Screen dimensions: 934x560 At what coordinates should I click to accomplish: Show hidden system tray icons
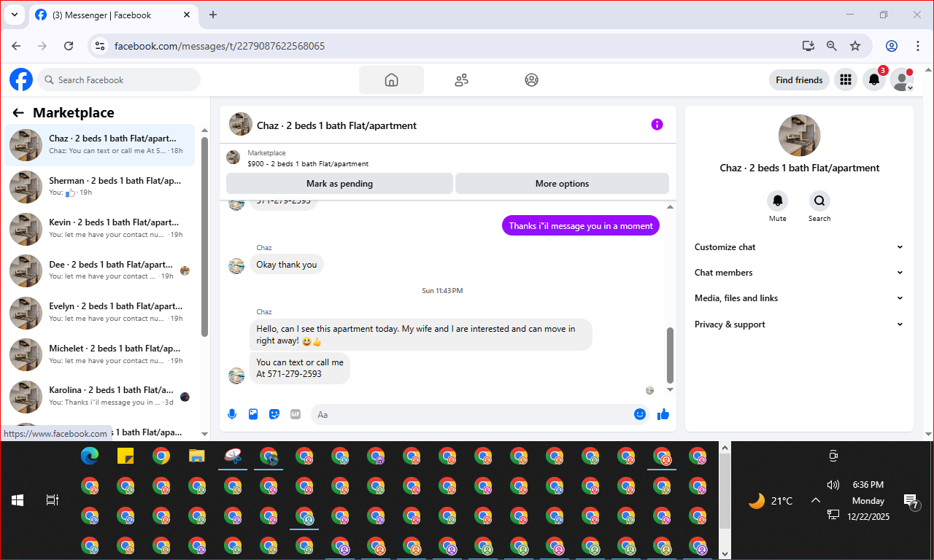pos(816,500)
